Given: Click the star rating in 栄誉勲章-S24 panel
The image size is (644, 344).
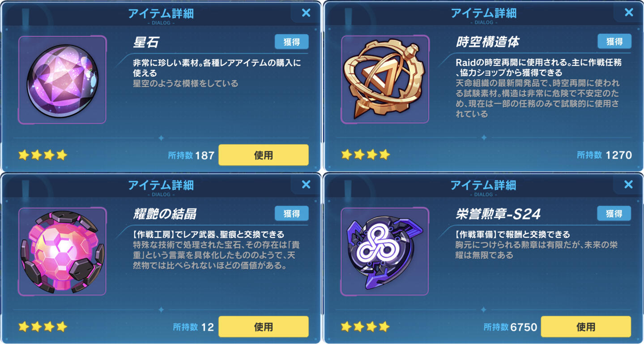Looking at the screenshot, I should tap(366, 327).
